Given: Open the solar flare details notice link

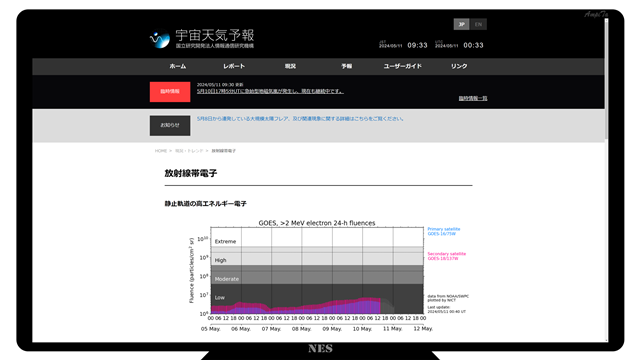Looking at the screenshot, I should coord(300,119).
